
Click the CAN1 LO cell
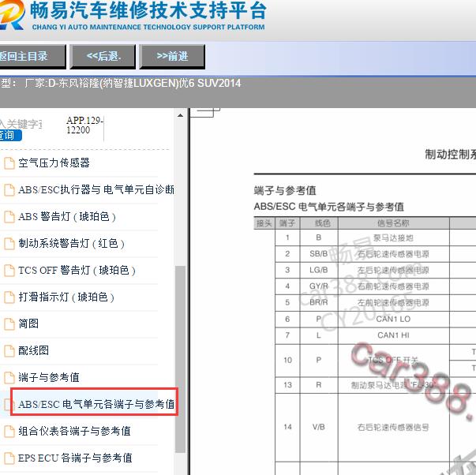point(393,319)
